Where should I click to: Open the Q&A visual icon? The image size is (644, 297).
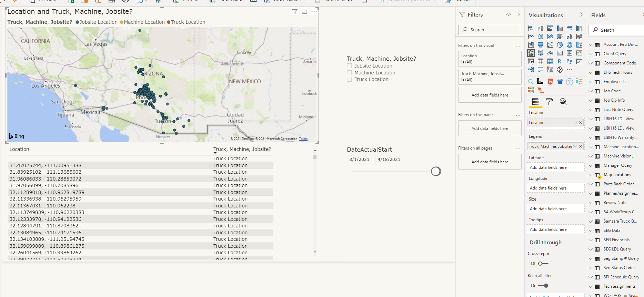click(541, 70)
